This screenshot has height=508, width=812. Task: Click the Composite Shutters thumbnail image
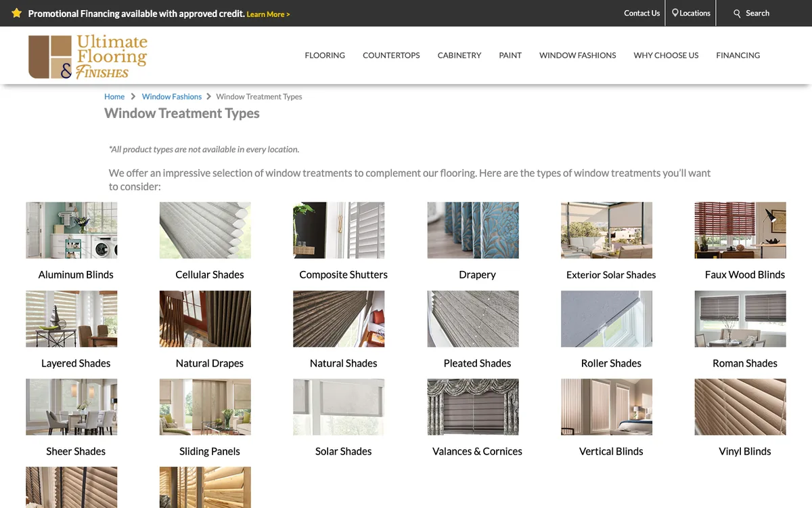(x=339, y=230)
